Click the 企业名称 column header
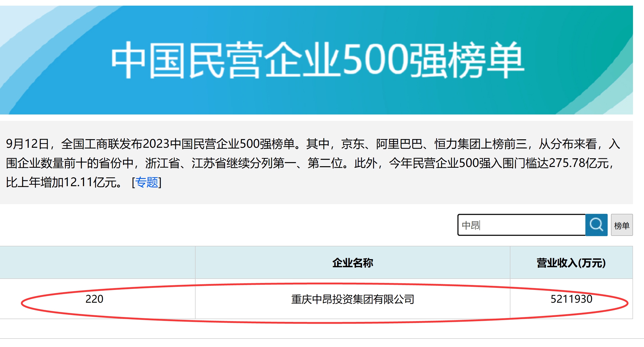Image resolution: width=644 pixels, height=347 pixels. tap(353, 263)
